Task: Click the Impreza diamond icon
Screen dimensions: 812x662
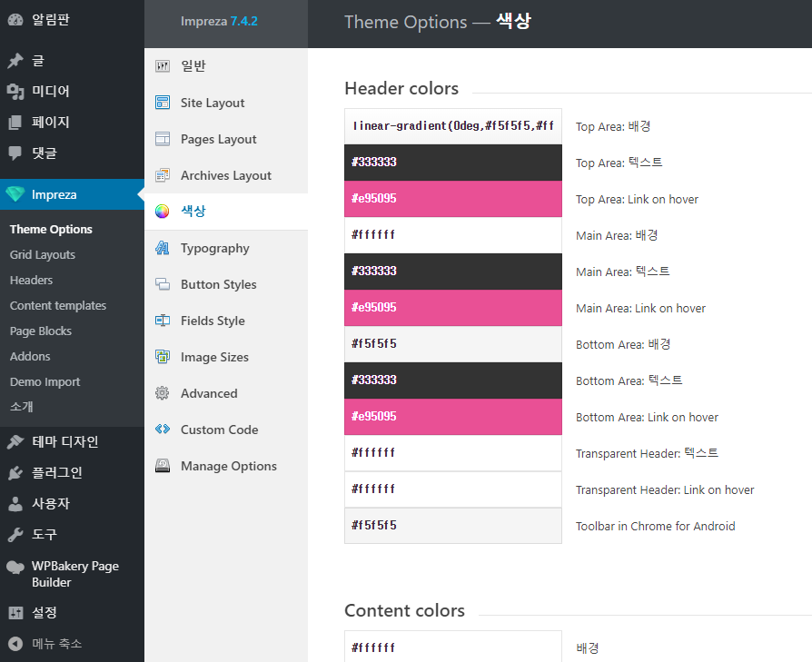Action: tap(15, 194)
